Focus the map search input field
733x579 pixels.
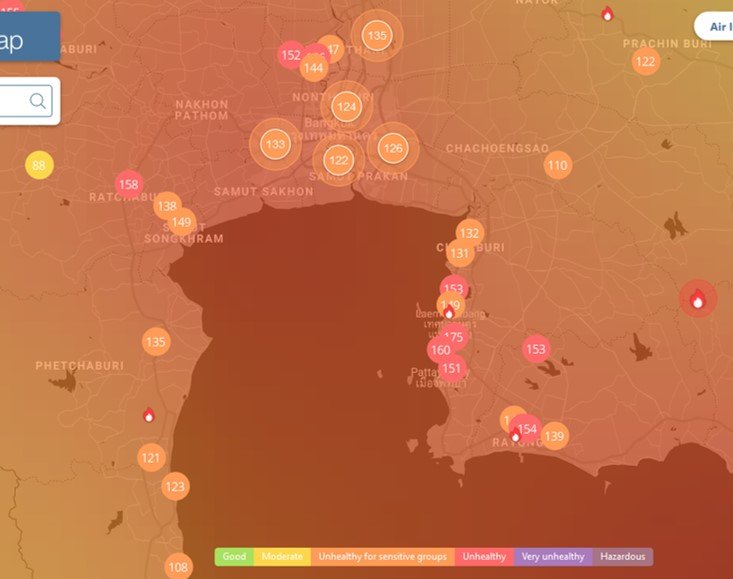pyautogui.click(x=26, y=101)
